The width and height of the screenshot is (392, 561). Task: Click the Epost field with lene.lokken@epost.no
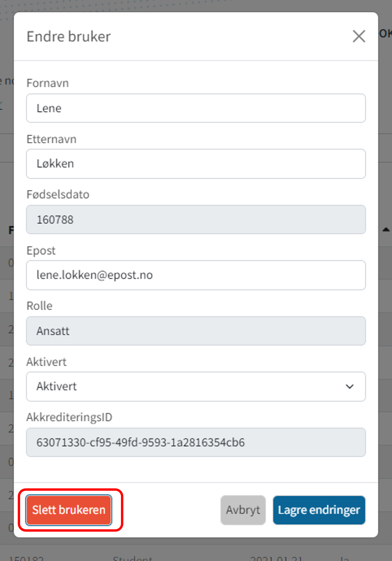tap(196, 275)
